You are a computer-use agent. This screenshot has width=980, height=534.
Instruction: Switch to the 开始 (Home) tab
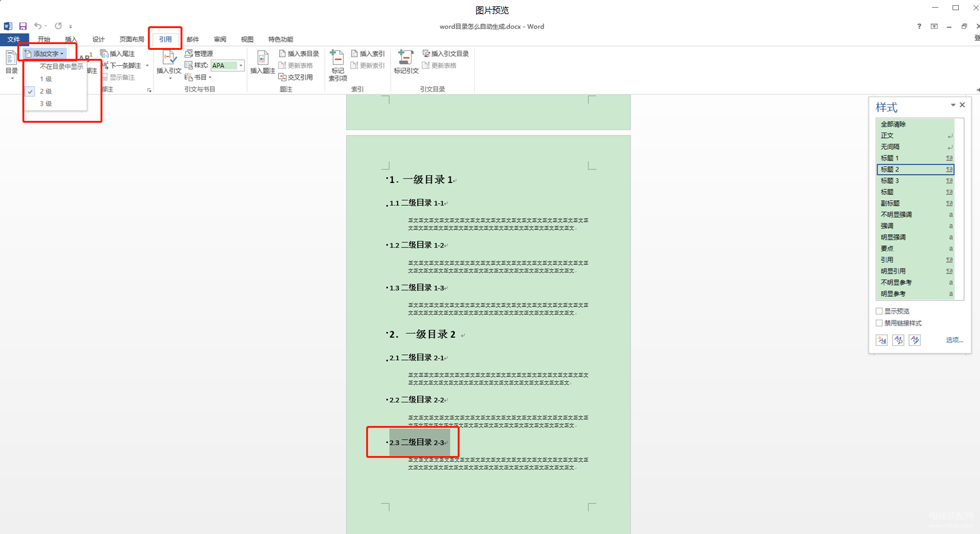(44, 39)
